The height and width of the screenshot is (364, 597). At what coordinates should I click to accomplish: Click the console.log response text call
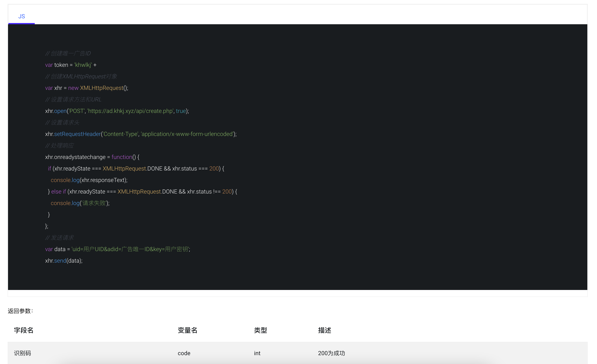[88, 180]
